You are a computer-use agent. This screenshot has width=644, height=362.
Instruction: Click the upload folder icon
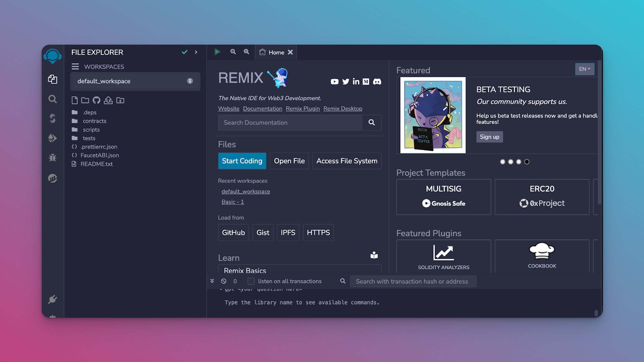coord(120,100)
